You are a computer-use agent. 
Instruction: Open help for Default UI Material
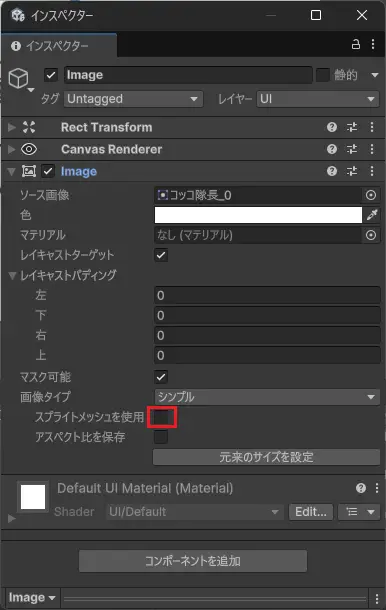point(361,488)
